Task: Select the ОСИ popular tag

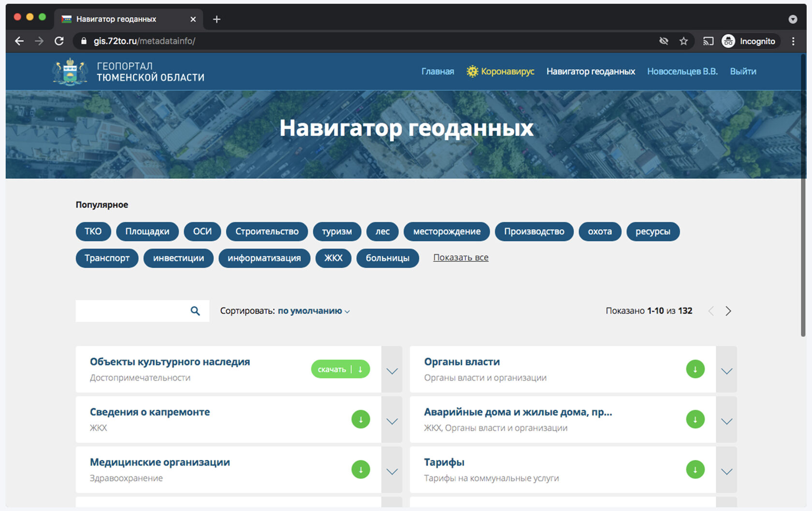Action: [x=203, y=231]
